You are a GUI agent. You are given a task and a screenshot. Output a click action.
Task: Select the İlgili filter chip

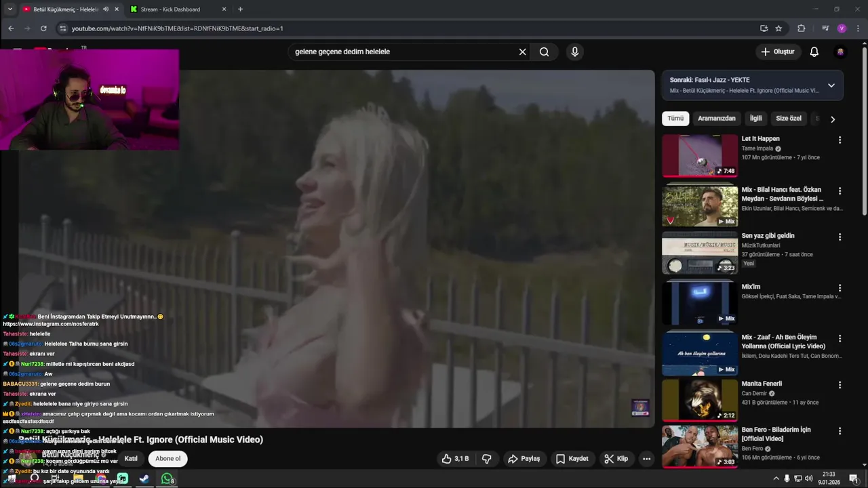coord(755,119)
